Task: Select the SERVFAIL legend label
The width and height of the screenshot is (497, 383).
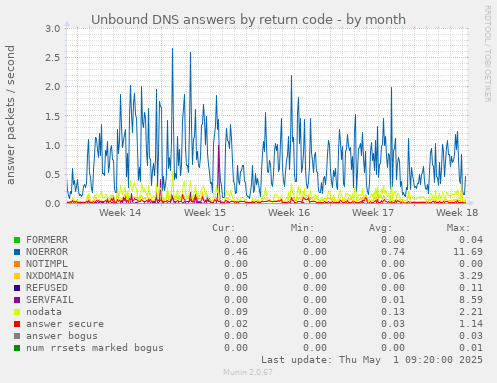Action: [x=50, y=300]
